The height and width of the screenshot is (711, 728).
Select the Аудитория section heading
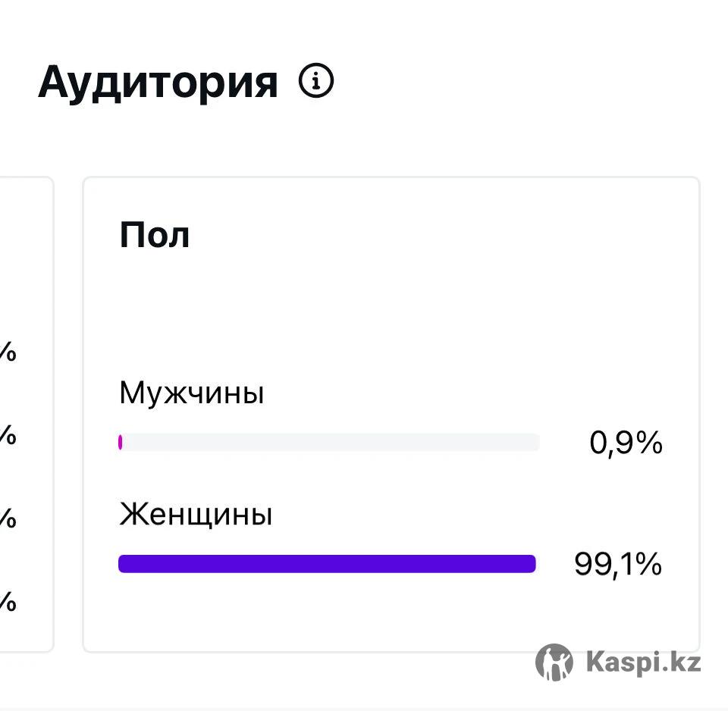[x=158, y=82]
